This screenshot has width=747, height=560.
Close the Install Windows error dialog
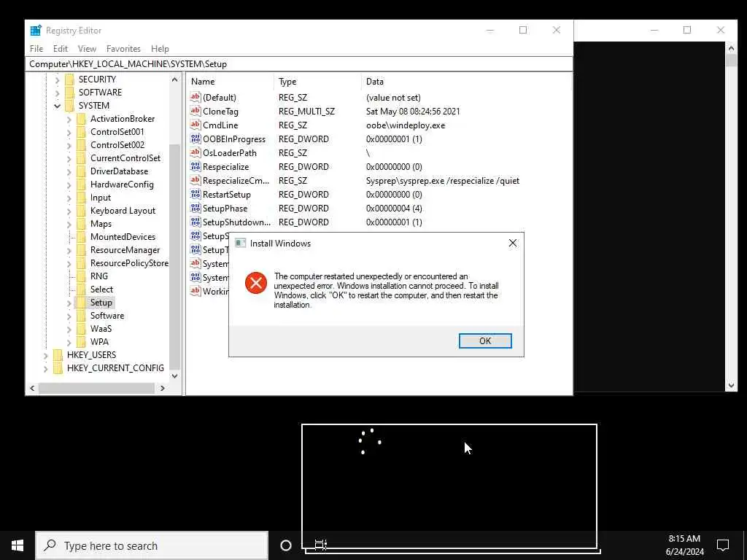tap(513, 244)
